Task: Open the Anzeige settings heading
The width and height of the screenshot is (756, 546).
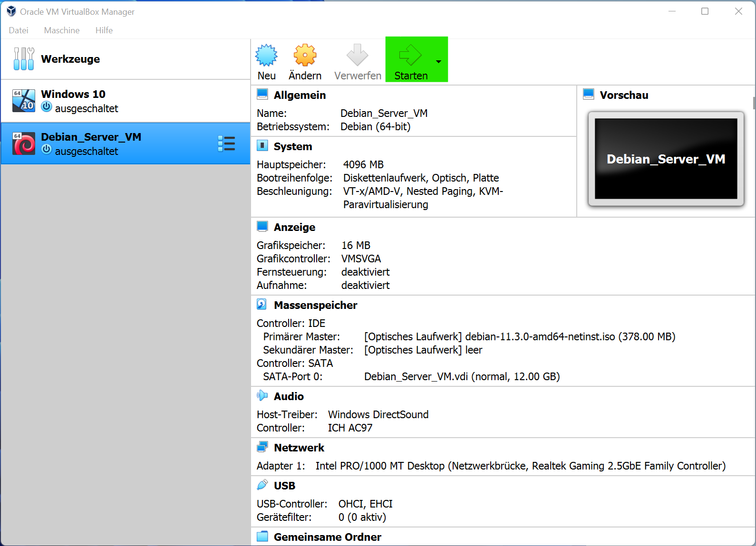Action: (x=294, y=227)
